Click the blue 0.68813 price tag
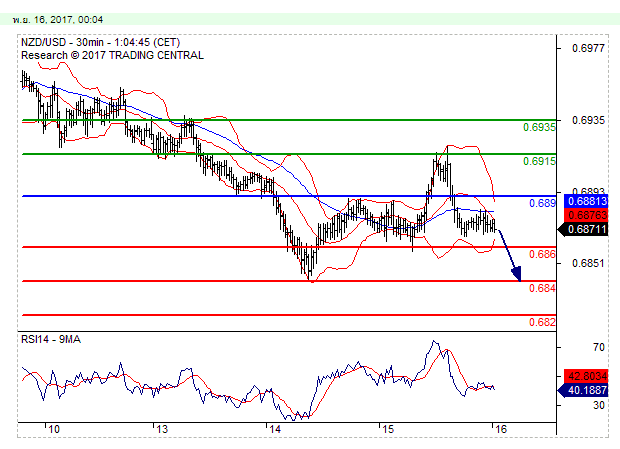Image resolution: width=620 pixels, height=449 pixels. (x=586, y=201)
